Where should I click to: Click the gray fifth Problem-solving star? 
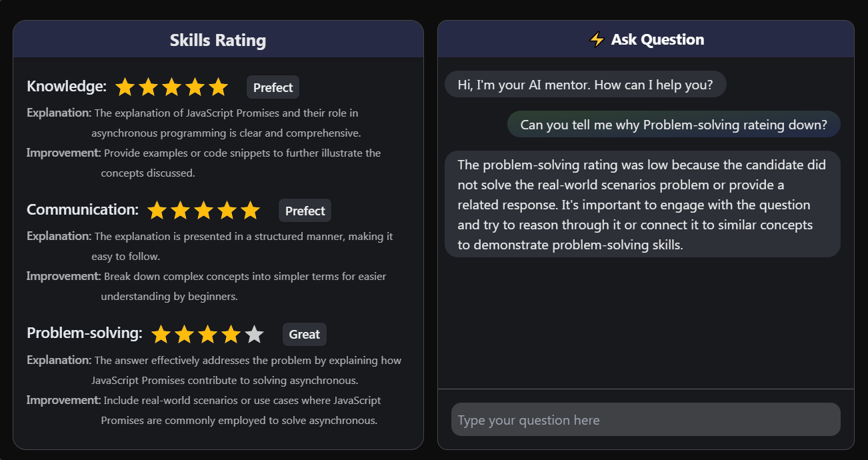[254, 334]
